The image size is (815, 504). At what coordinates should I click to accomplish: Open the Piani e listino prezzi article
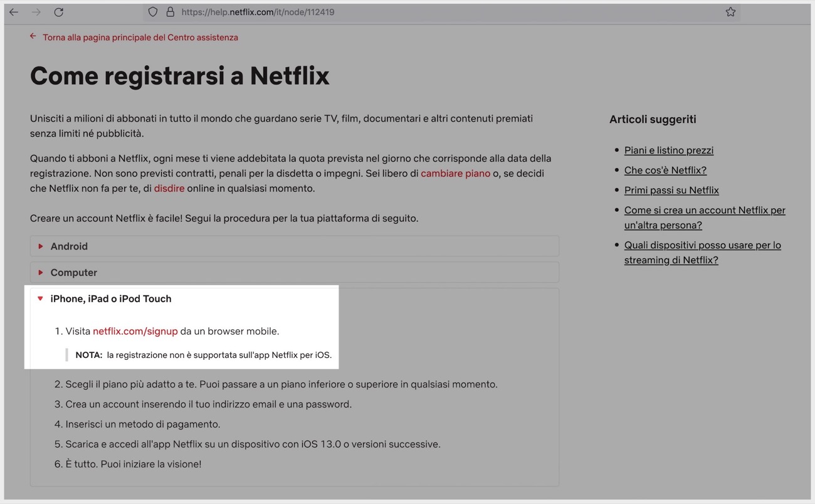click(668, 150)
